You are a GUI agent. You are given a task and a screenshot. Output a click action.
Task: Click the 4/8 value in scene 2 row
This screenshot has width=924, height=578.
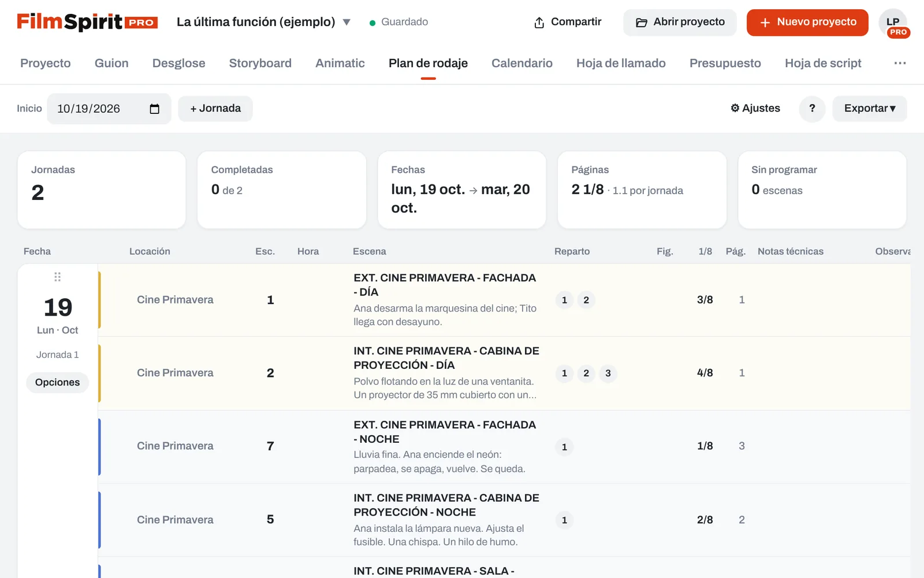[705, 373]
